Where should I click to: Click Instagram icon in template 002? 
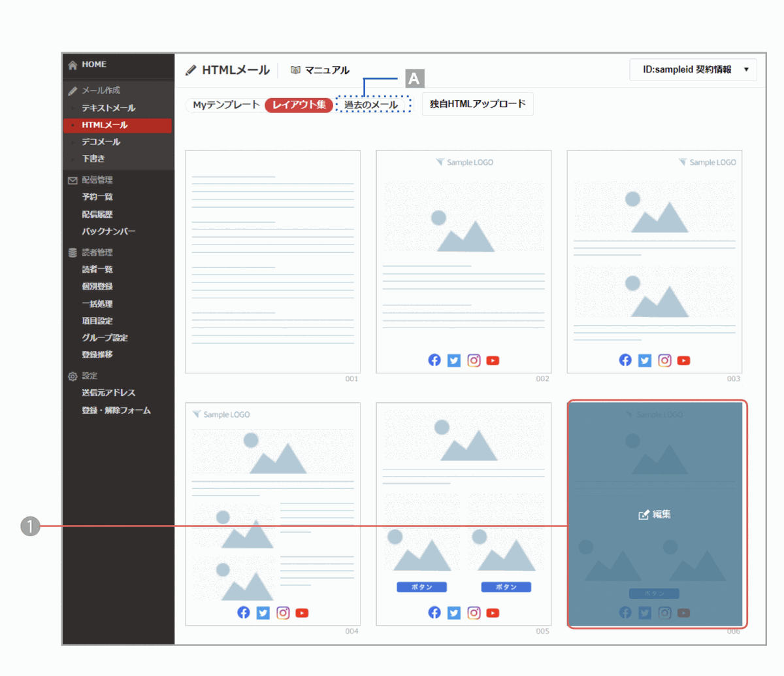point(474,360)
